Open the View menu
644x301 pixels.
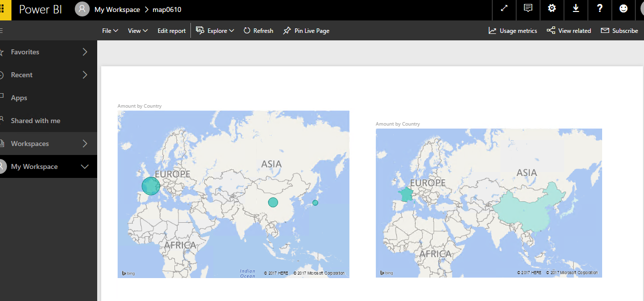pos(138,31)
